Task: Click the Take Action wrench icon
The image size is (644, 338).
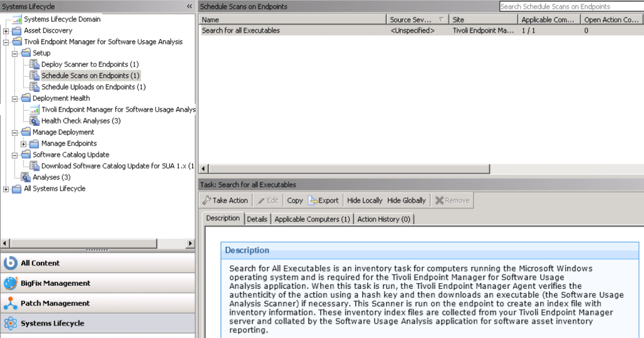Action: click(x=207, y=201)
